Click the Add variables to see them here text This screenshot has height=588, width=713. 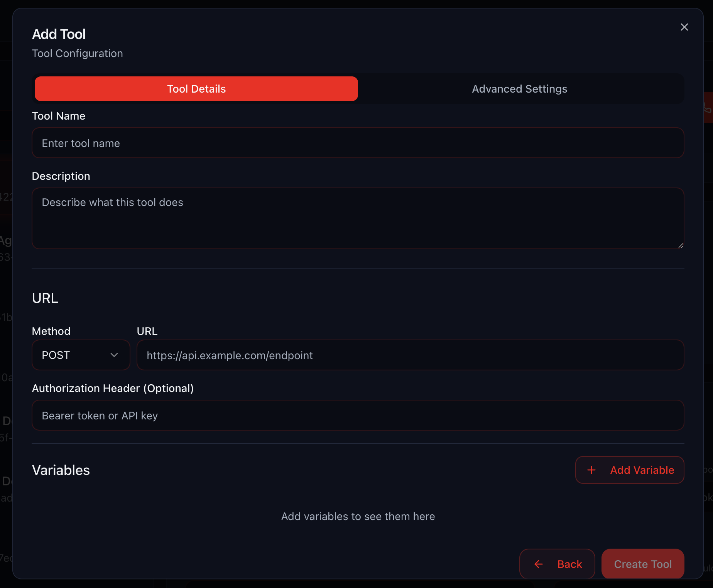tap(358, 516)
